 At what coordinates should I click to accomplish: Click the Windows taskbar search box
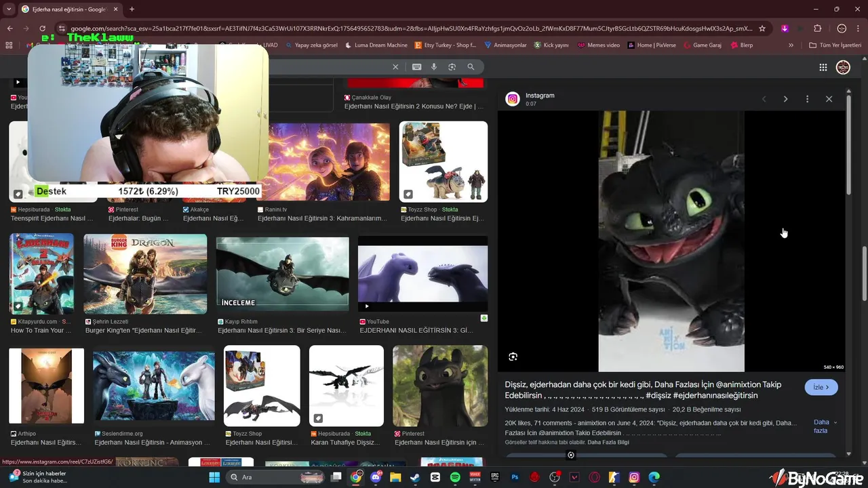click(275, 477)
